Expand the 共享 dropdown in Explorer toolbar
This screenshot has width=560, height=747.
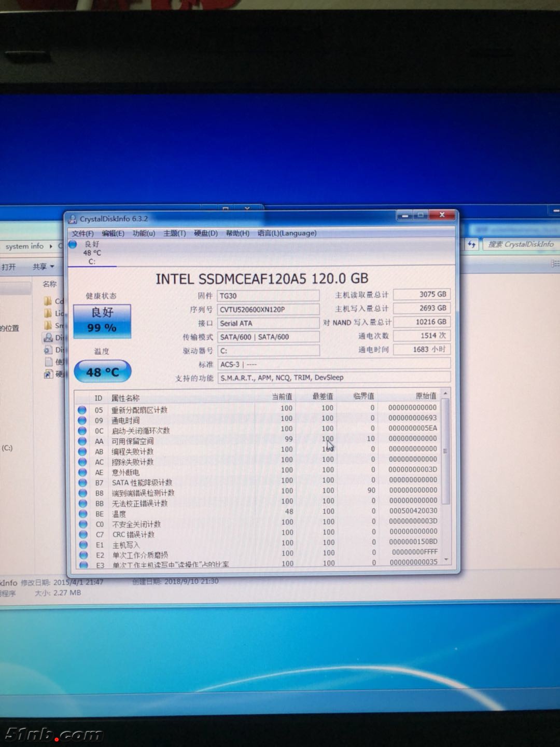tap(44, 267)
